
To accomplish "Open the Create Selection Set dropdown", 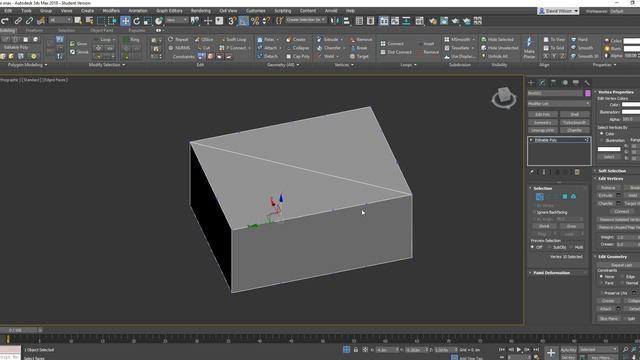I will [305, 20].
